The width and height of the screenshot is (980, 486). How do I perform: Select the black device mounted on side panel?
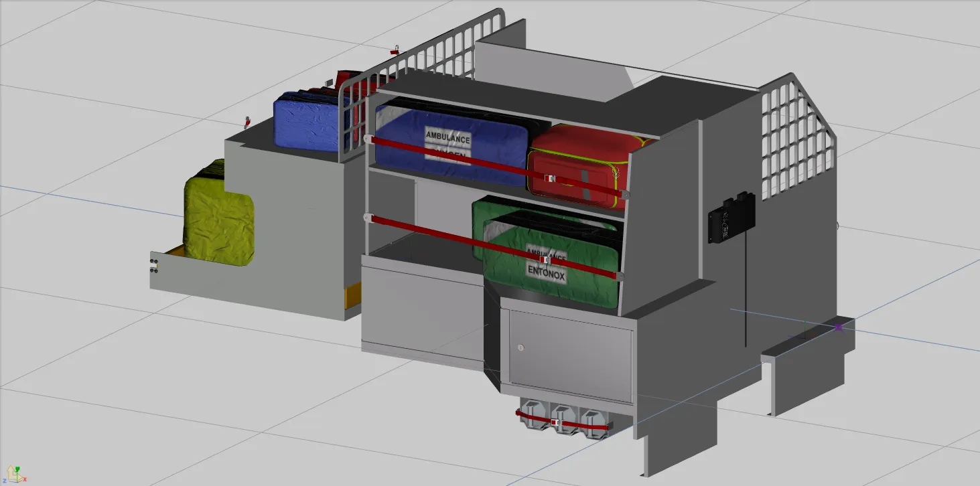(731, 219)
